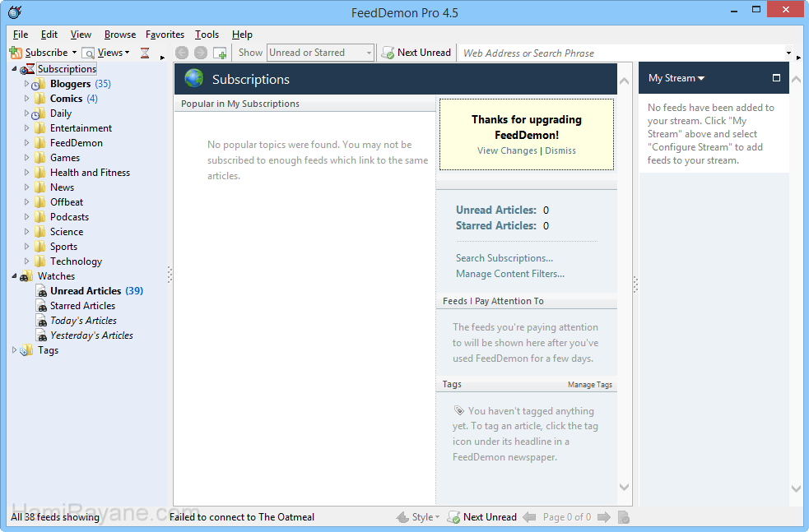Open a new tab with plus icon
The width and height of the screenshot is (809, 532).
(221, 53)
